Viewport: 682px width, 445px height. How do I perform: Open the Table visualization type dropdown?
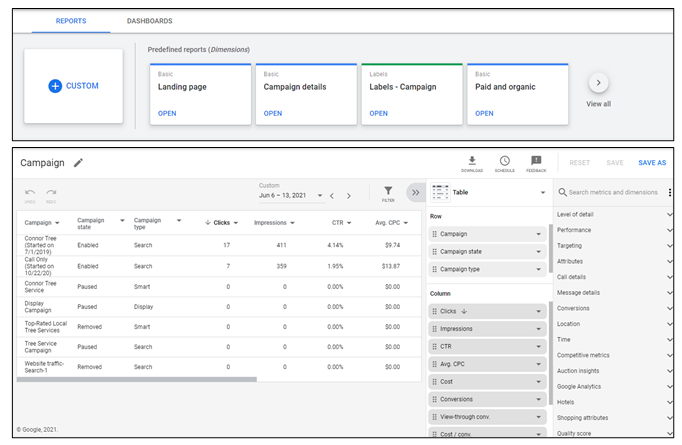click(x=543, y=192)
